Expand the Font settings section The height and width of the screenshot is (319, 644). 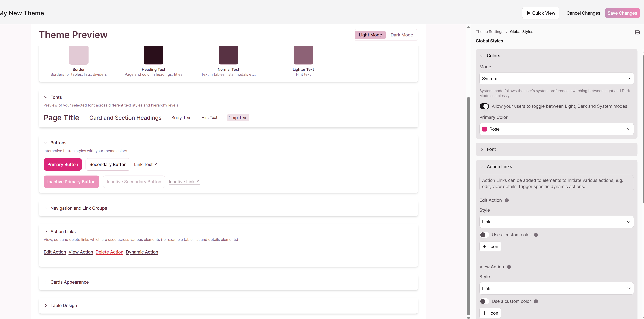pyautogui.click(x=491, y=149)
